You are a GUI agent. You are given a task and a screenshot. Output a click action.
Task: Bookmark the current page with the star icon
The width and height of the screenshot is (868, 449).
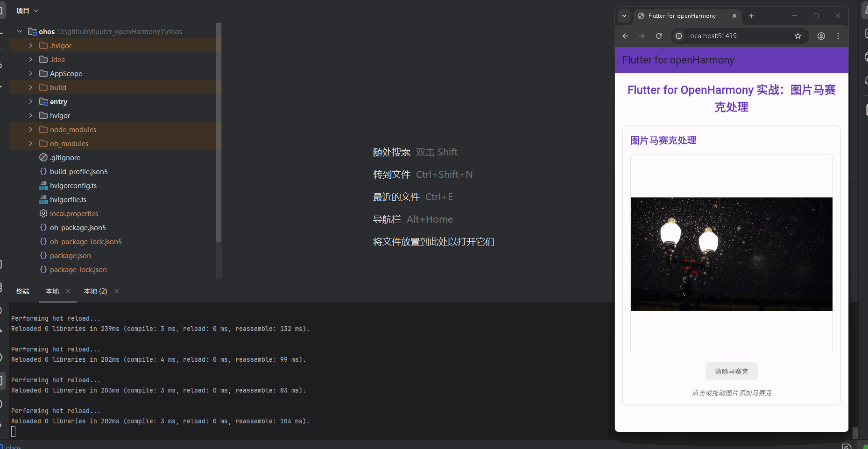(x=798, y=36)
